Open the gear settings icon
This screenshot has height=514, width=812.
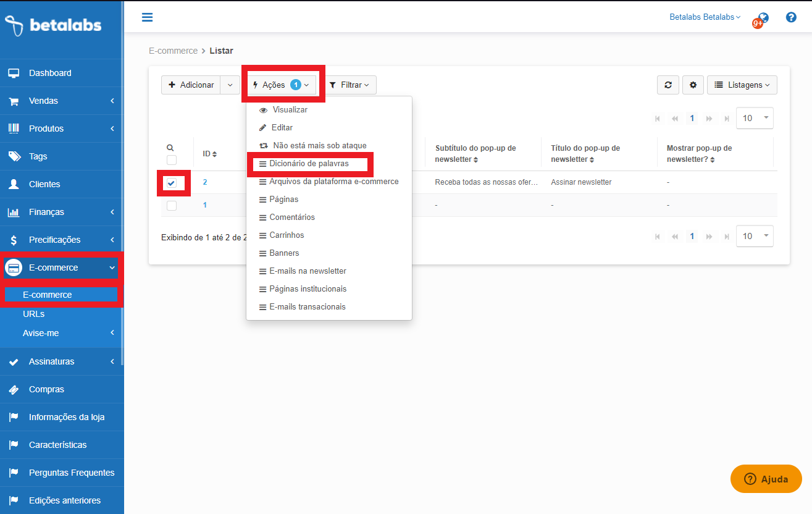[693, 85]
